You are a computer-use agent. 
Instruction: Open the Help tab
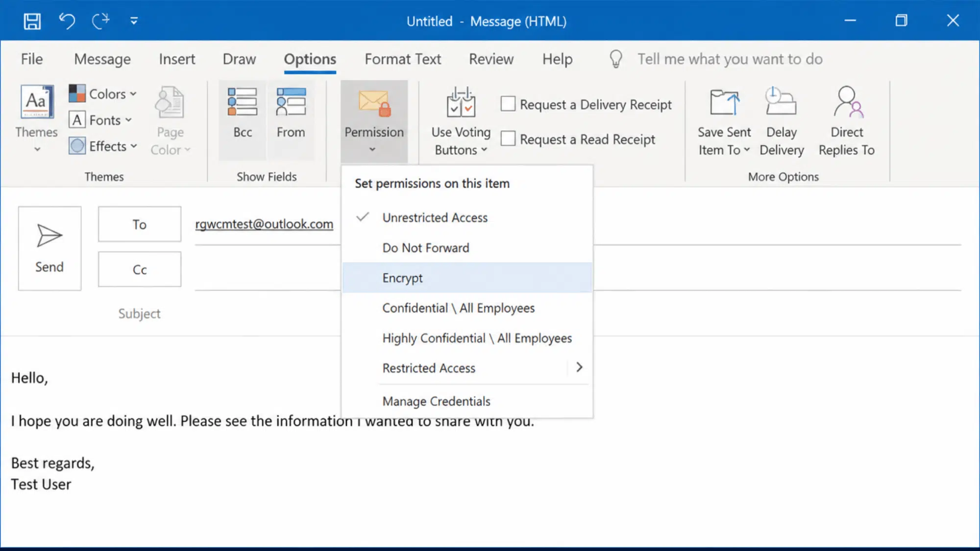[557, 59]
